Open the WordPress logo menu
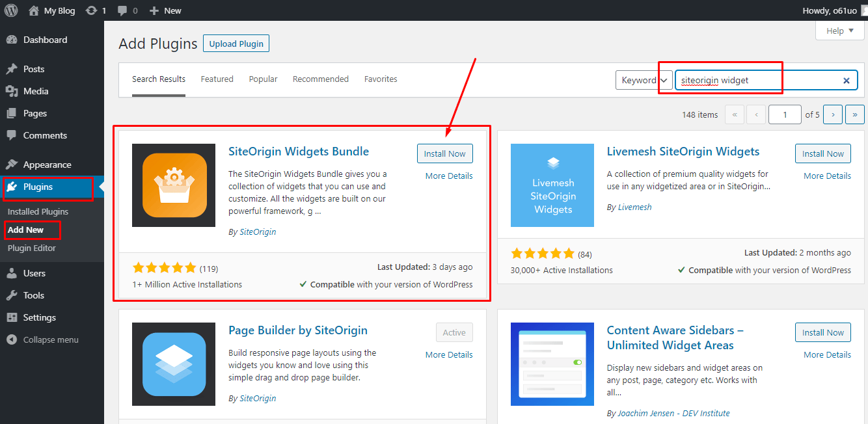Image resolution: width=868 pixels, height=424 pixels. click(11, 10)
